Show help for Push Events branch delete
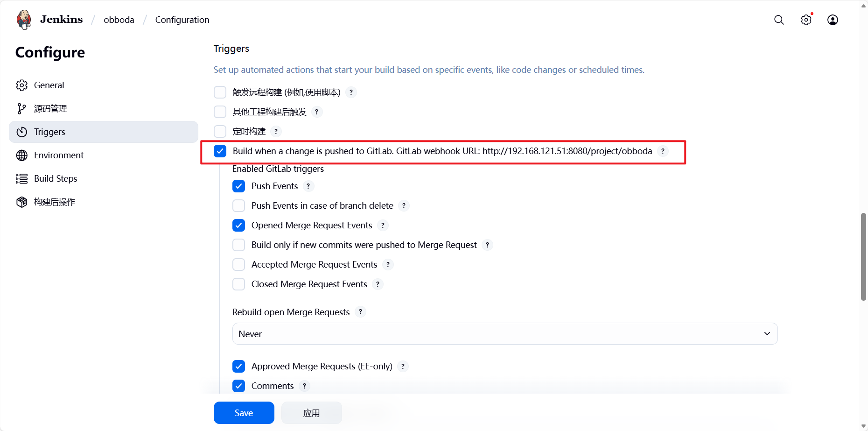The image size is (868, 431). click(404, 206)
